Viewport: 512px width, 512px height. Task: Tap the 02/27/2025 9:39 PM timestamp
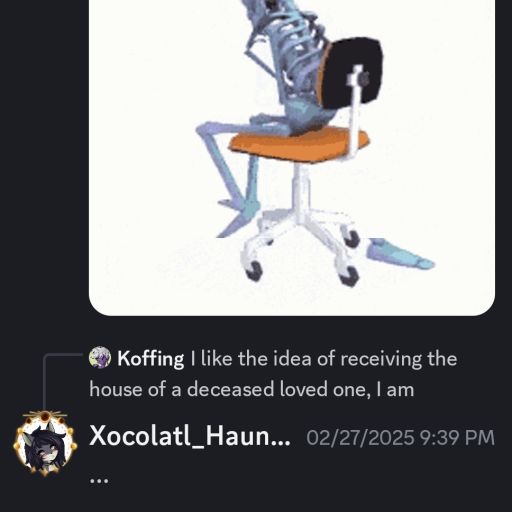pyautogui.click(x=400, y=438)
